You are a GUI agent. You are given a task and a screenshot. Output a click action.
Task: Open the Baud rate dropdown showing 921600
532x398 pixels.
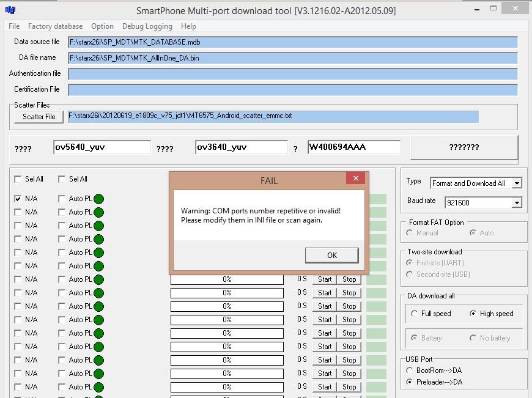coord(517,202)
